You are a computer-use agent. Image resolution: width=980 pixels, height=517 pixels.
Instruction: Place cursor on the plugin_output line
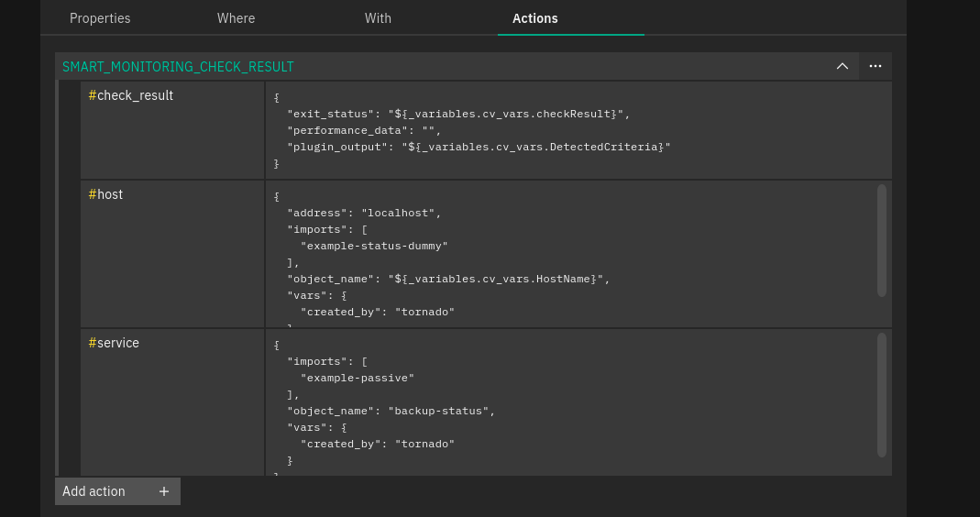(x=479, y=147)
